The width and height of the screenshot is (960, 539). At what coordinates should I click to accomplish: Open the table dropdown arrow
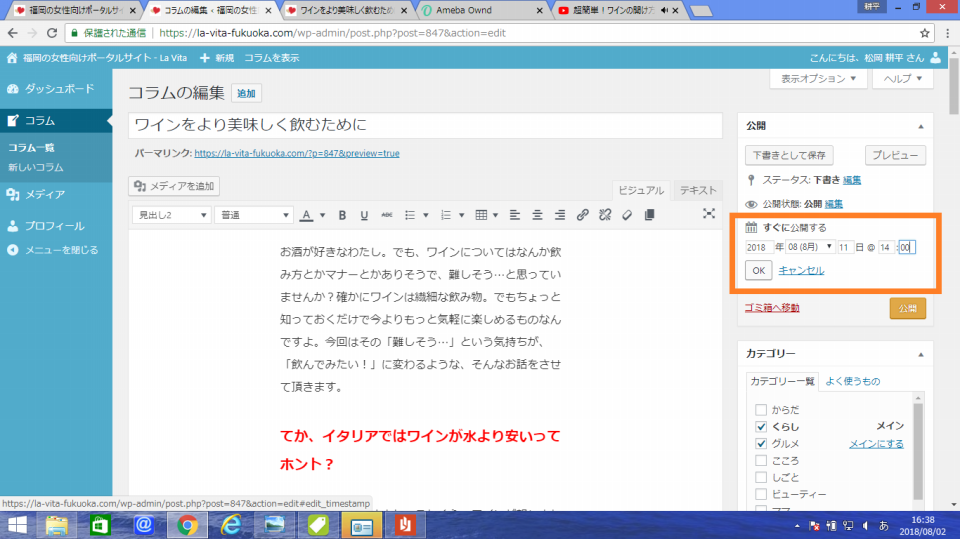tap(495, 215)
